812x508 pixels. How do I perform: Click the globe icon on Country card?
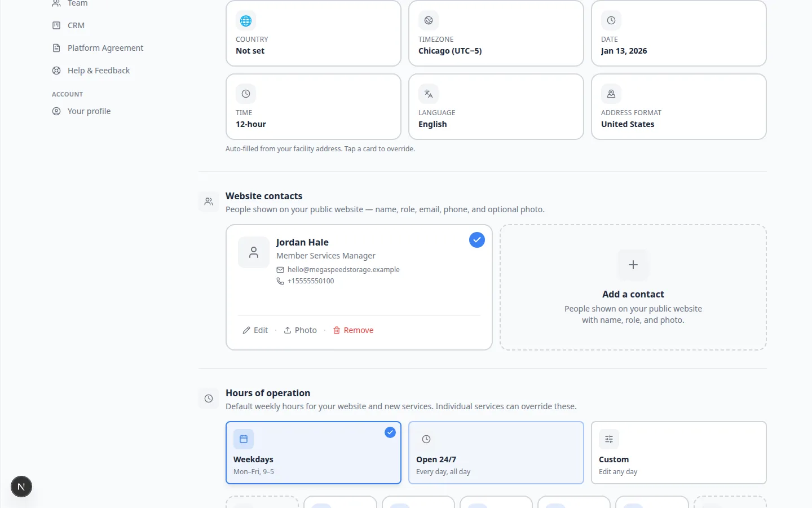pos(246,21)
